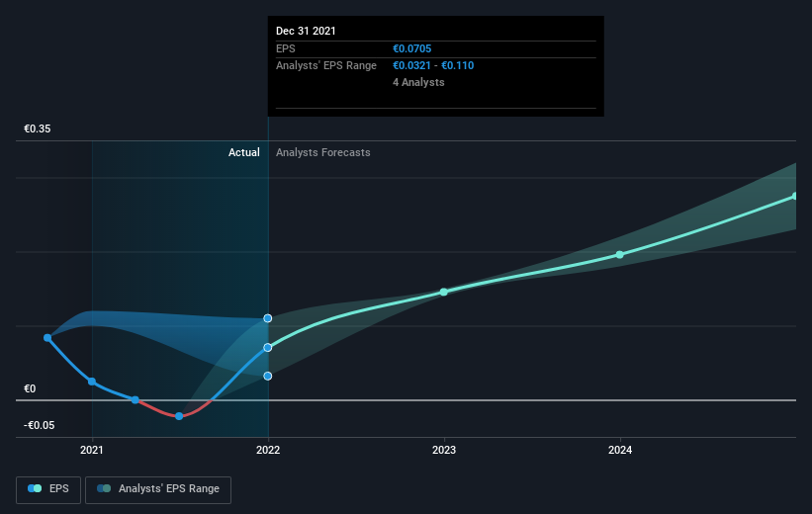Toggle the EPS legend series

[48, 489]
